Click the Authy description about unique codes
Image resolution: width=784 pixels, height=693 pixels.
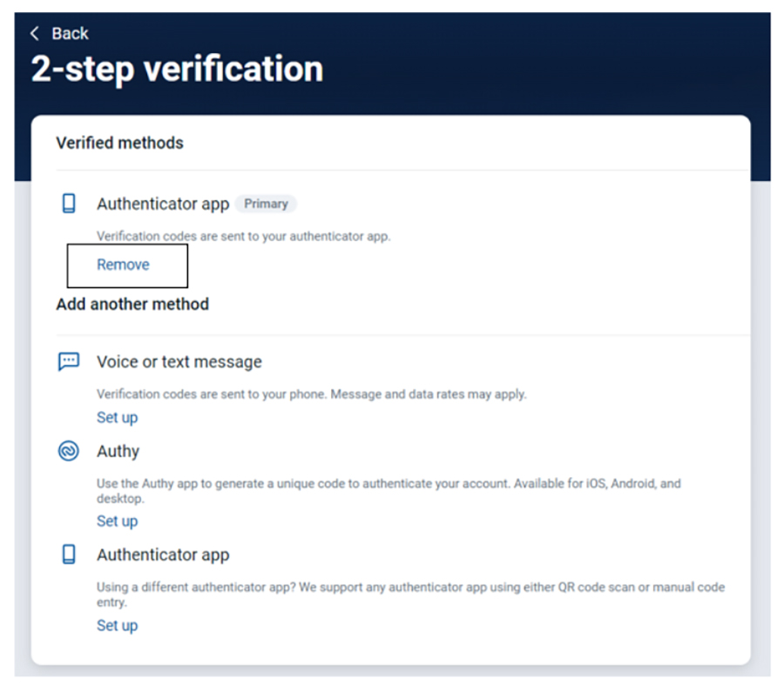coord(389,491)
